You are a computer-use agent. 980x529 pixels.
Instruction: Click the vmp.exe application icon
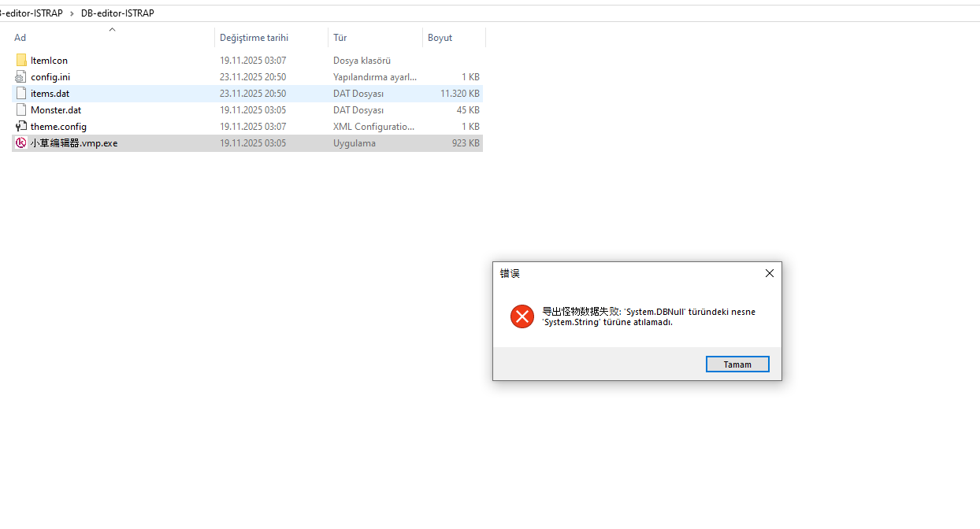pyautogui.click(x=21, y=143)
